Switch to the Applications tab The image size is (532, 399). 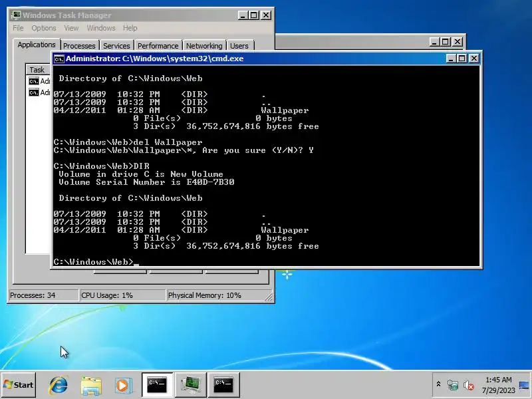(37, 45)
